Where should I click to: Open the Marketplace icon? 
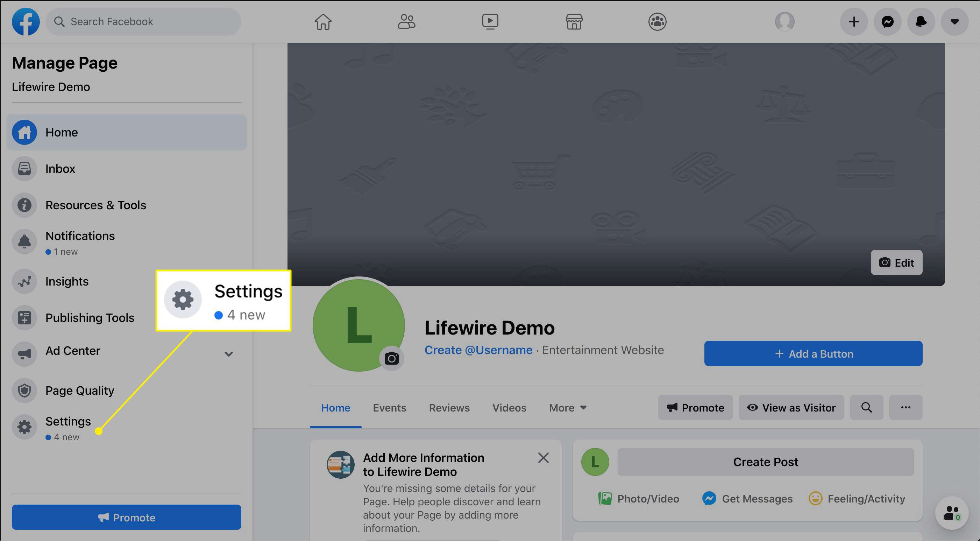tap(574, 22)
